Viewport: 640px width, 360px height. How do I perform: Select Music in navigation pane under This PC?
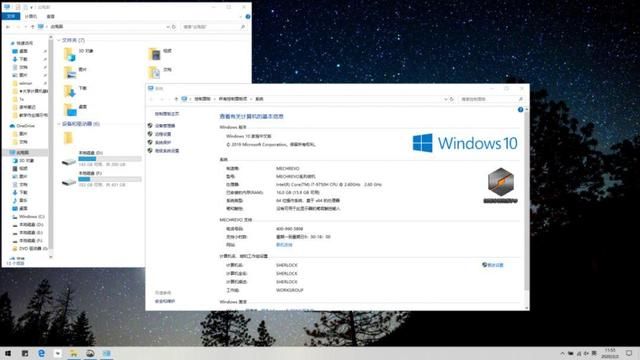[23, 200]
